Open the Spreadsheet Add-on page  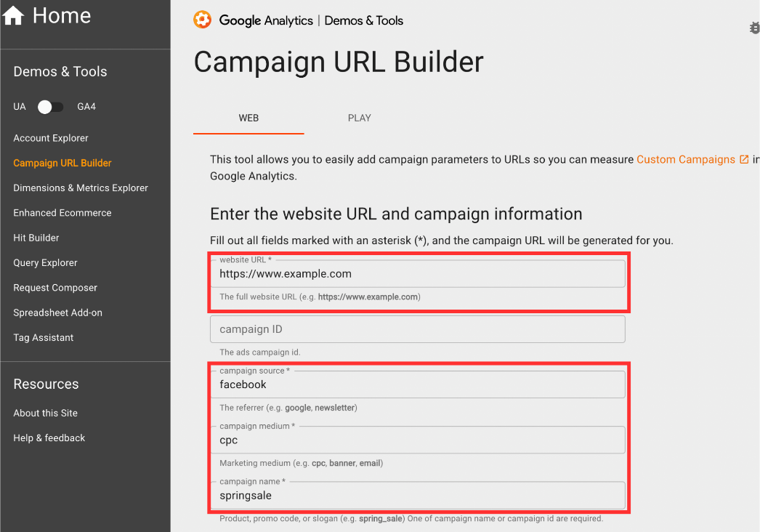click(57, 313)
